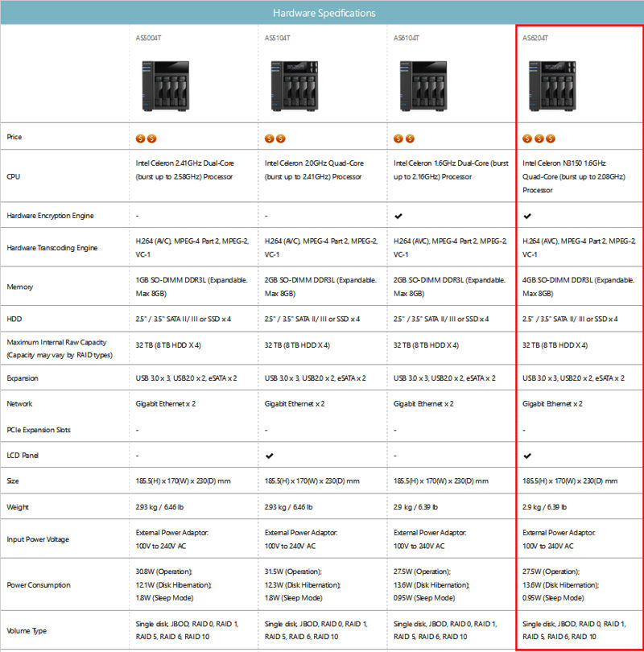The height and width of the screenshot is (652, 644).
Task: Select the AS6204T model name
Action: pos(535,38)
